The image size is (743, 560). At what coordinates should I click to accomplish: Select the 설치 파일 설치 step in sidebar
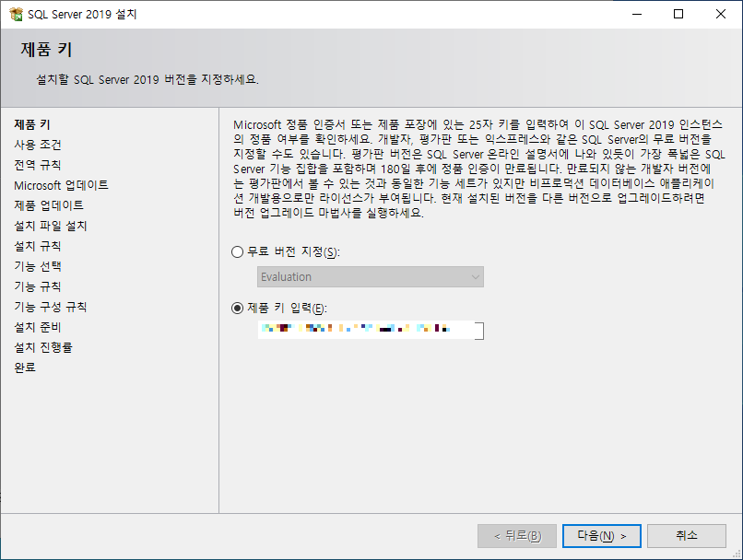tap(51, 226)
